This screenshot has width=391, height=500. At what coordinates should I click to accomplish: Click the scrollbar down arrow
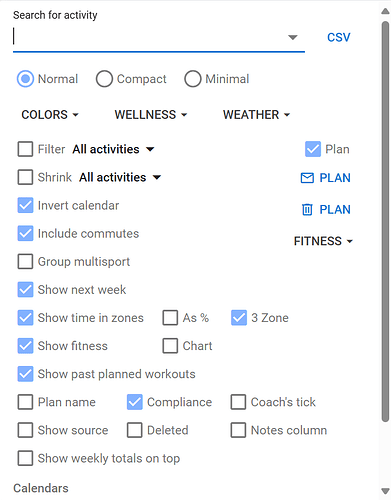tap(385, 491)
